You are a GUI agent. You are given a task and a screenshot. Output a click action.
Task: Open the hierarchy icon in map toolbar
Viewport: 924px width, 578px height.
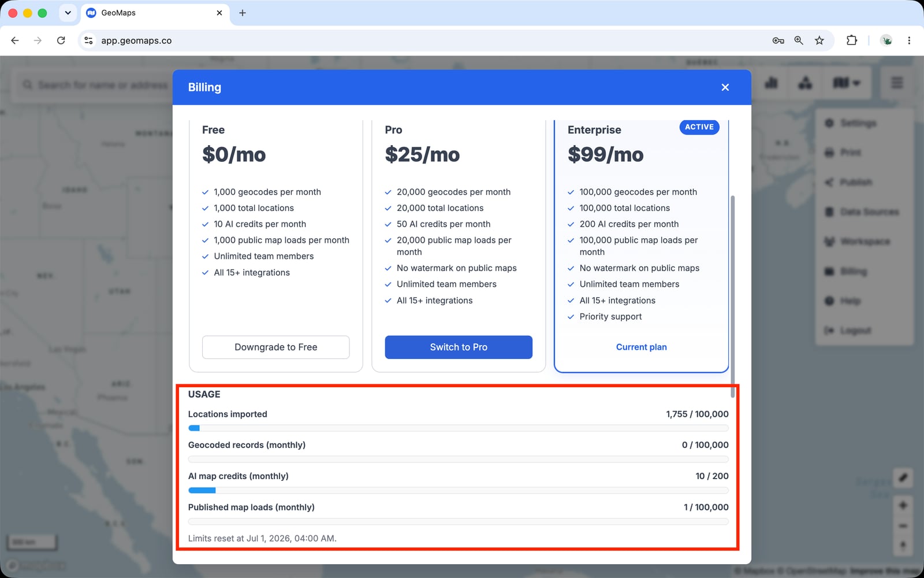[805, 83]
